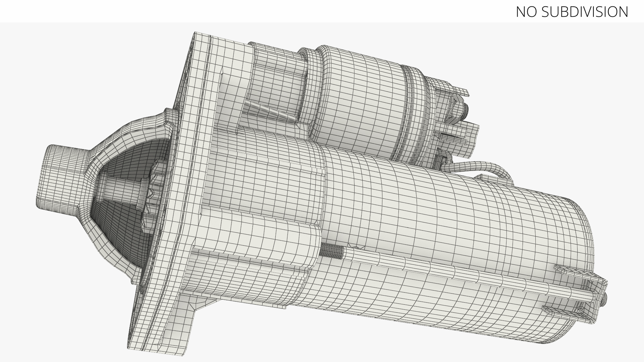Click the starter motor wireframe model

322,194
